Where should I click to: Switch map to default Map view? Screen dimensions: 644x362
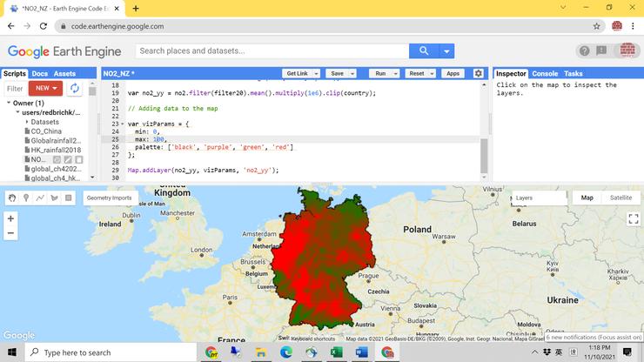pyautogui.click(x=587, y=198)
